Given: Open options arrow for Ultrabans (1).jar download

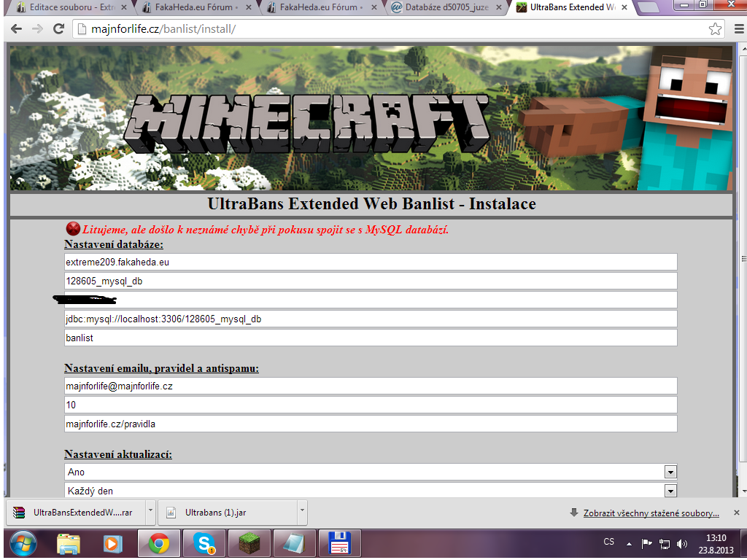Looking at the screenshot, I should click(302, 513).
